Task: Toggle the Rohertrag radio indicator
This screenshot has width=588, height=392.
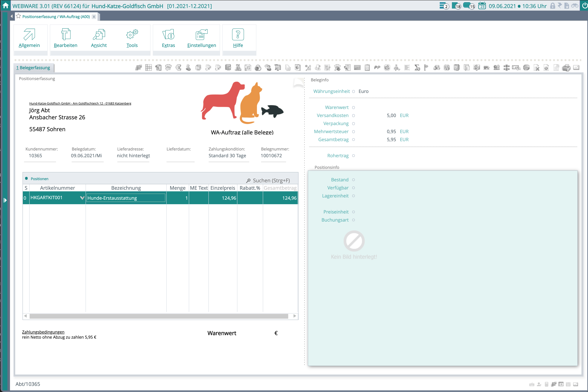Action: tap(354, 156)
